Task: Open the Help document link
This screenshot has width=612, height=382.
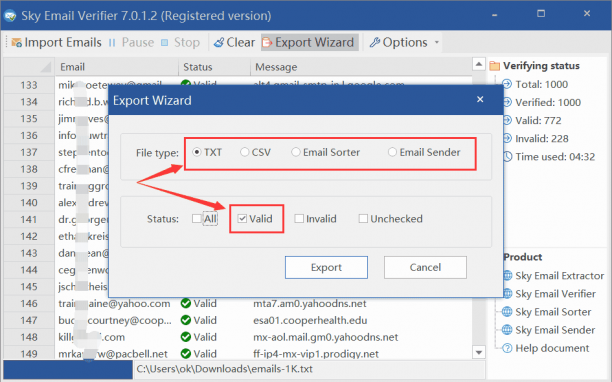Action: 552,348
